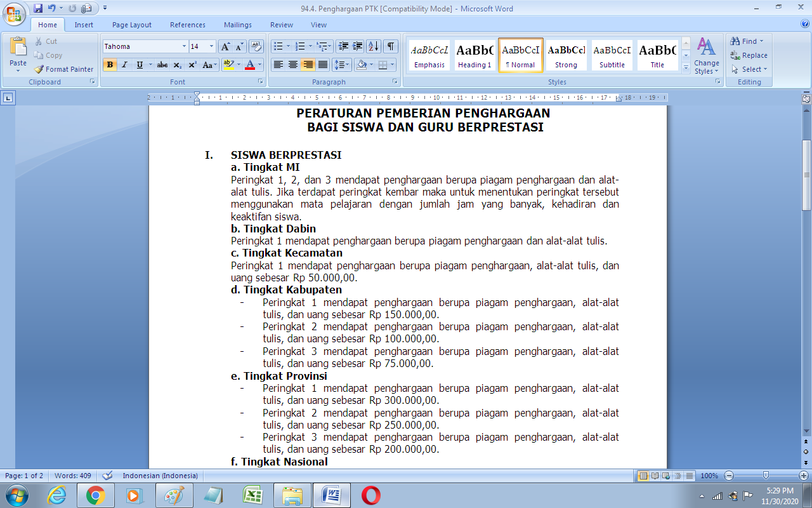Toggle Italic formatting
This screenshot has width=812, height=508.
(x=124, y=65)
